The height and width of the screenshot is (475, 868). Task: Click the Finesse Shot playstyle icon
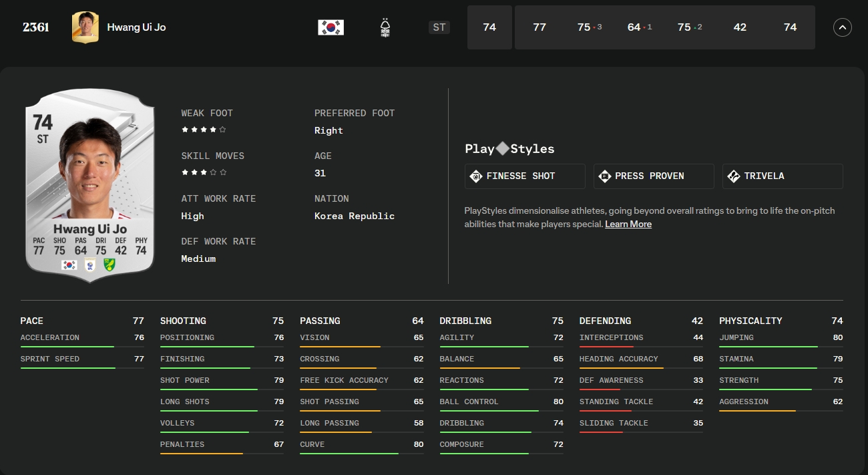[476, 176]
